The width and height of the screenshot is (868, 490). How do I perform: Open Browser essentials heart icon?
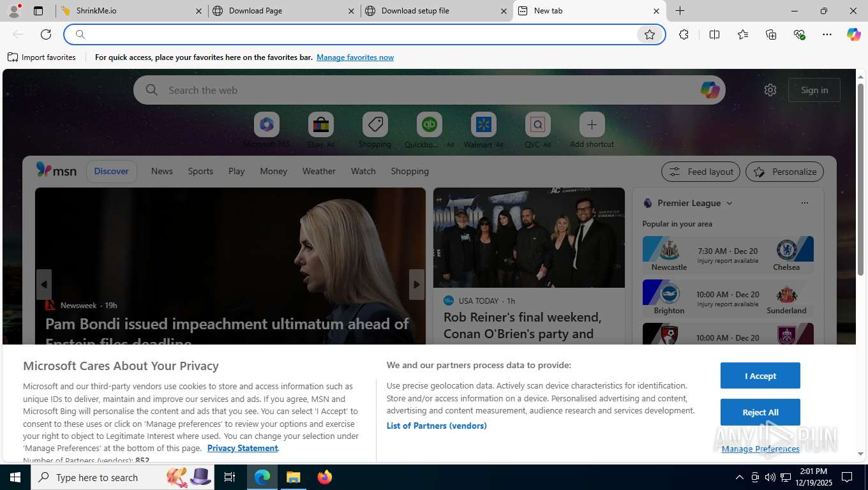pyautogui.click(x=799, y=34)
